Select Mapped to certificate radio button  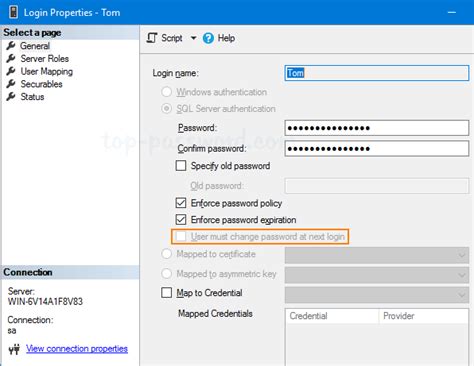pyautogui.click(x=166, y=254)
